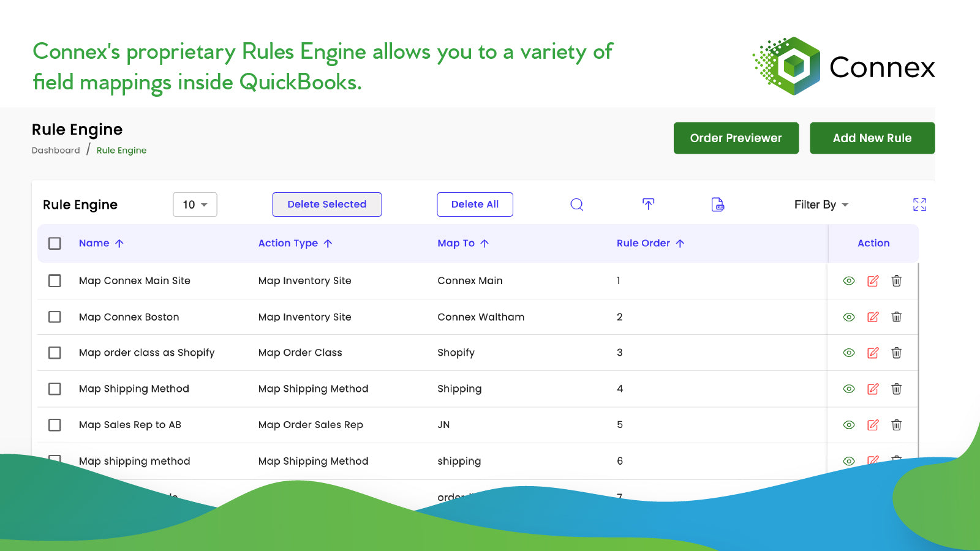Select the checkbox for Map Connex Boston
The width and height of the screenshot is (980, 551).
pos(55,317)
